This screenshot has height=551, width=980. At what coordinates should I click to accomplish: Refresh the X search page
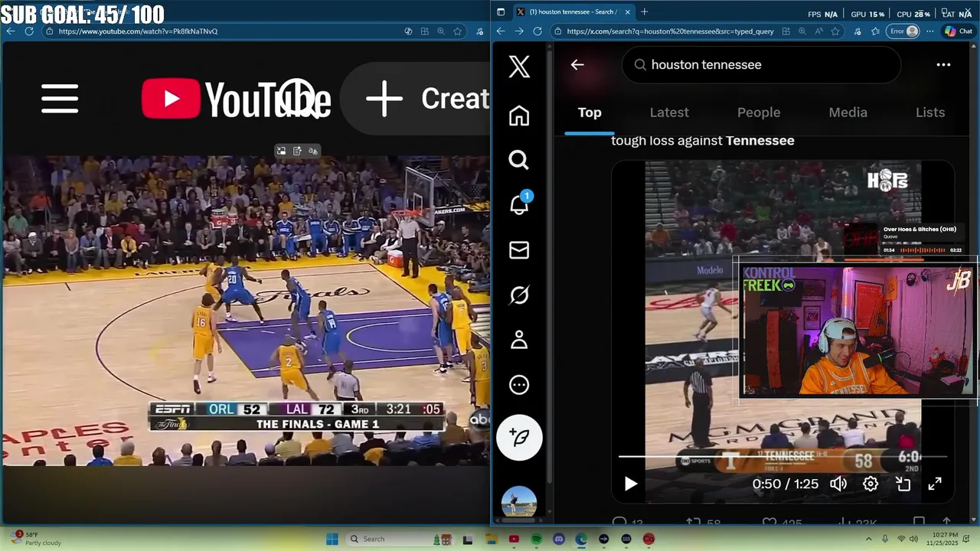(537, 31)
